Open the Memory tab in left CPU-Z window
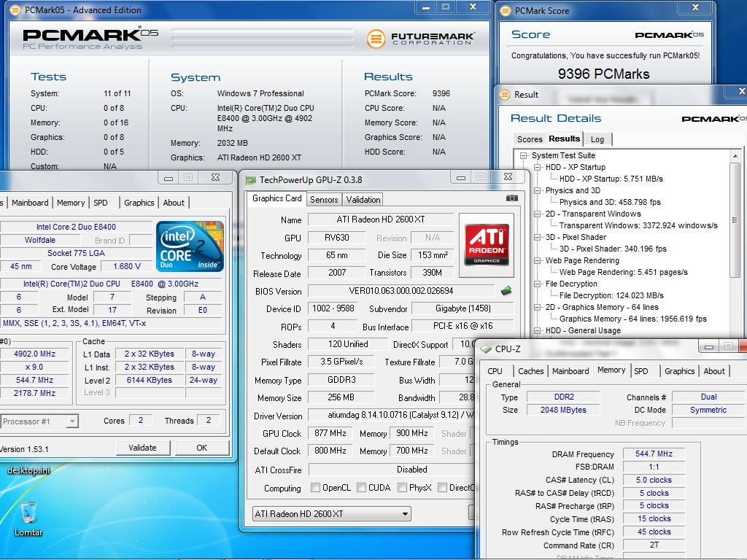The height and width of the screenshot is (560, 747). (x=71, y=203)
